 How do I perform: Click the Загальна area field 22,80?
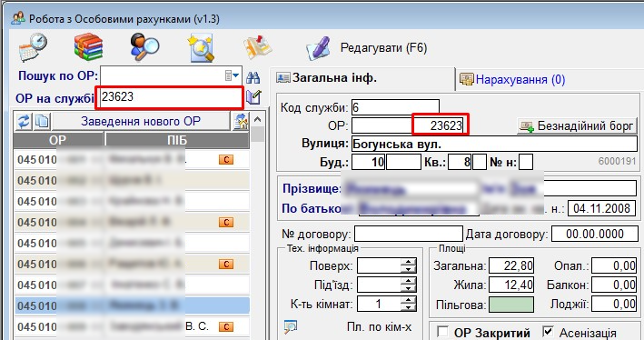[511, 266]
